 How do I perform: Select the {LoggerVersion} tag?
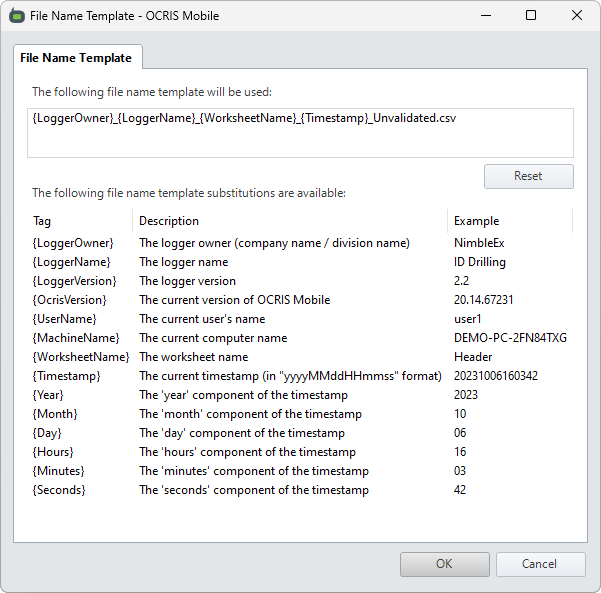[74, 281]
